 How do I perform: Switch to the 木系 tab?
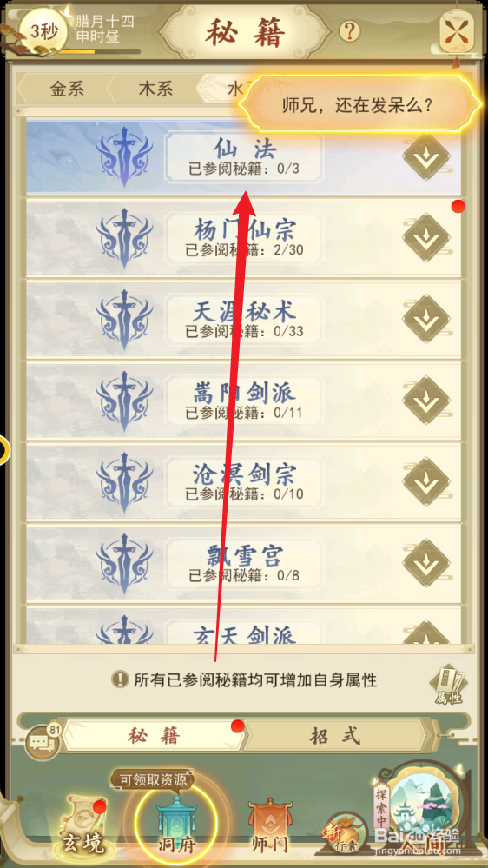pyautogui.click(x=155, y=89)
